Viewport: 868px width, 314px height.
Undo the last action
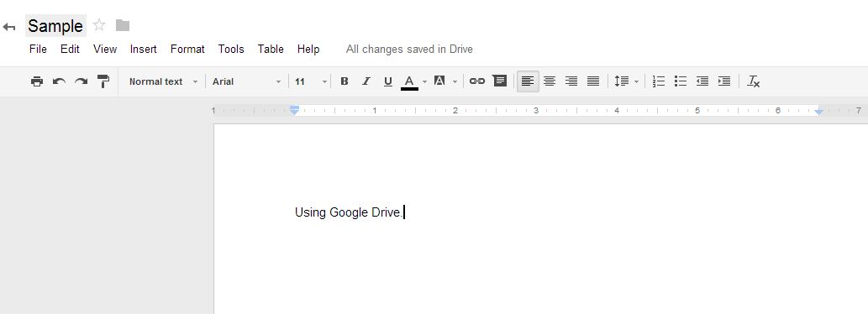click(x=59, y=81)
